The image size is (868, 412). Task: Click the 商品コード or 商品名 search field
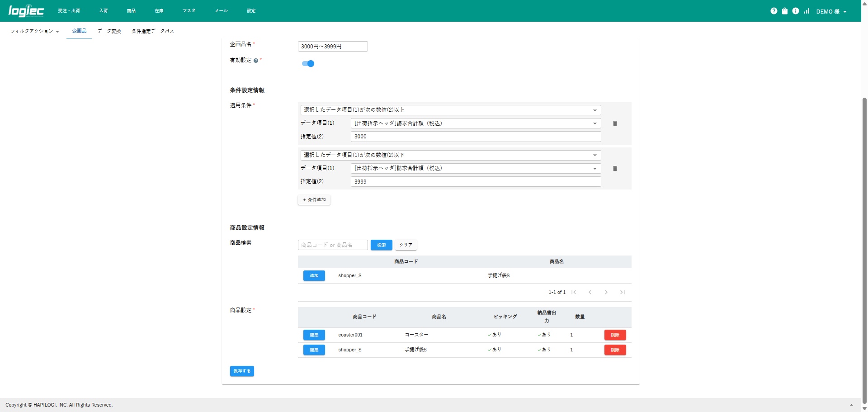tap(333, 245)
